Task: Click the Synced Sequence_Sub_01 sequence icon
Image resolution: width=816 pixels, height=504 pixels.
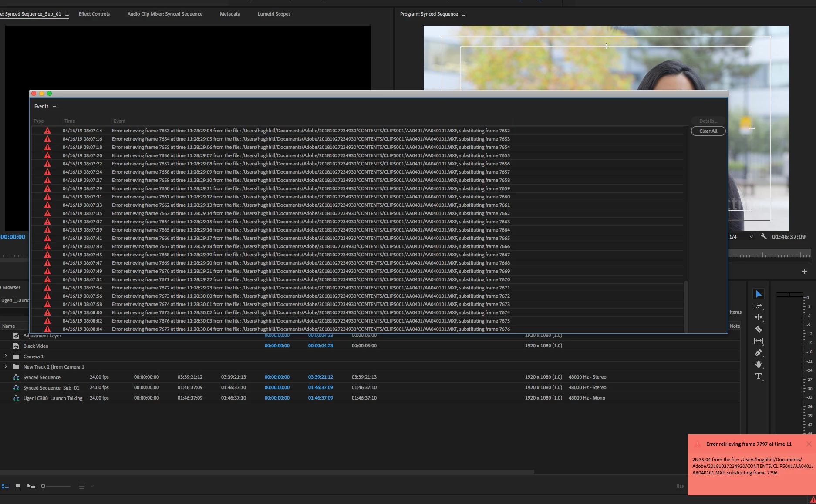Action: pyautogui.click(x=16, y=388)
